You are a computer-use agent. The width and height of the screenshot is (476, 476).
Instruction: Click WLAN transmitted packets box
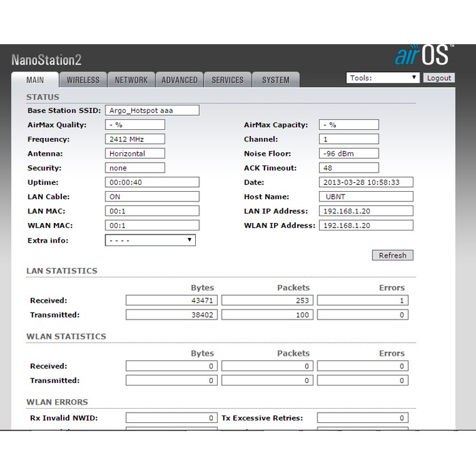point(267,380)
